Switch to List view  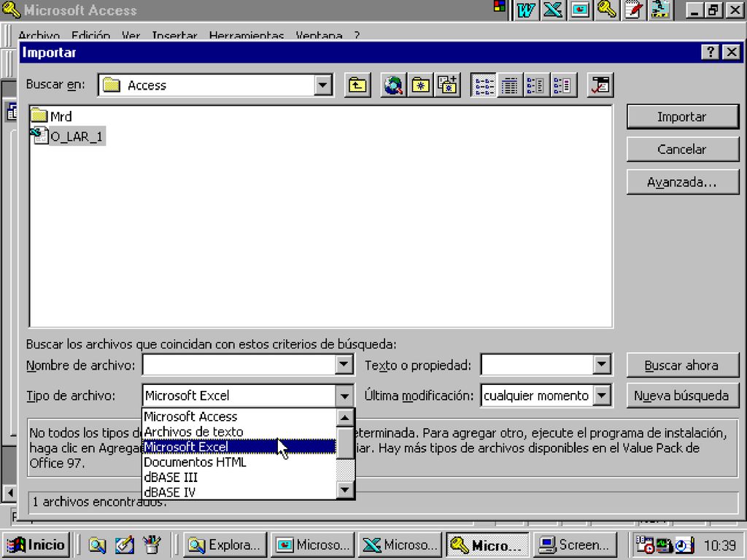[483, 85]
